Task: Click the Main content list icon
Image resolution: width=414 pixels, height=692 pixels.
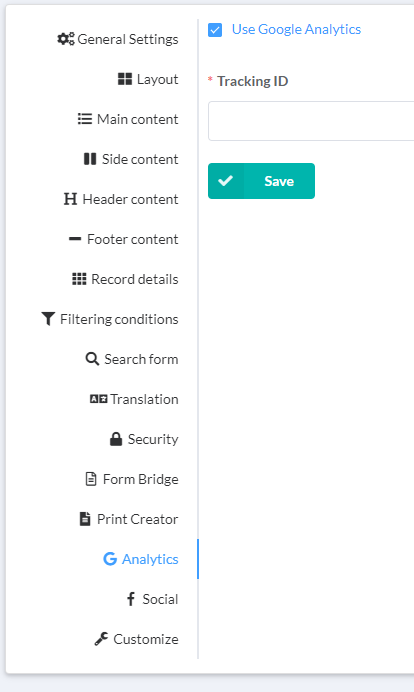Action: pyautogui.click(x=85, y=119)
